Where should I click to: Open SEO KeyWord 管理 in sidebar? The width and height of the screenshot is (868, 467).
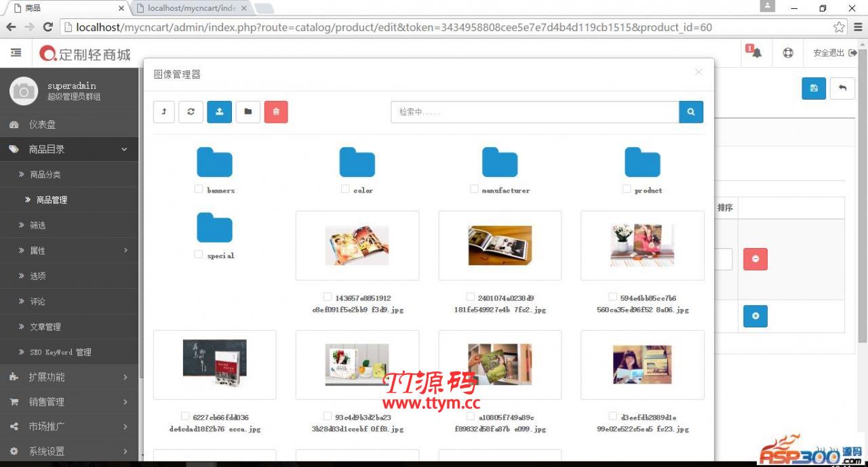click(69, 352)
